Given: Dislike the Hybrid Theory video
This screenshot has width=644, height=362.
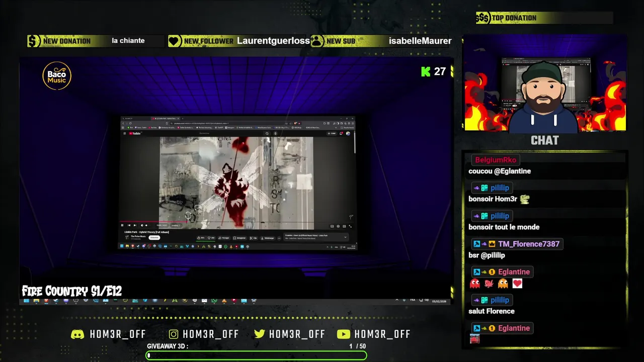Looking at the screenshot, I should click(211, 238).
